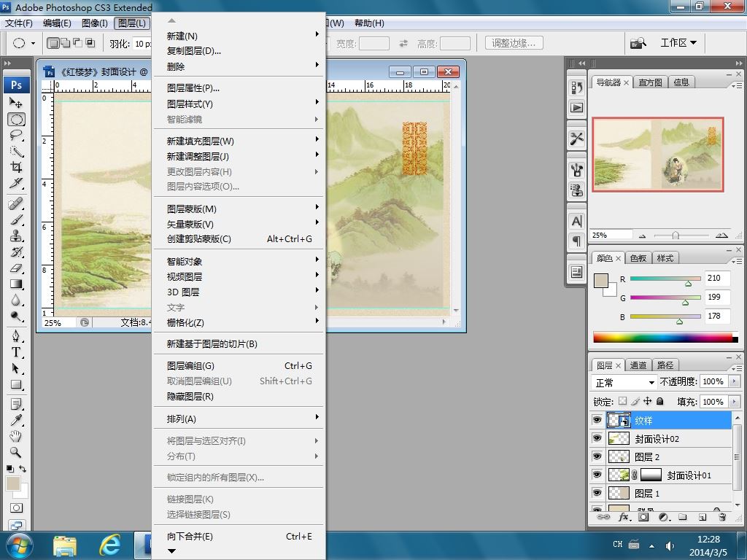The width and height of the screenshot is (747, 560).
Task: Expand the 排列(A) submenu
Action: (x=239, y=419)
